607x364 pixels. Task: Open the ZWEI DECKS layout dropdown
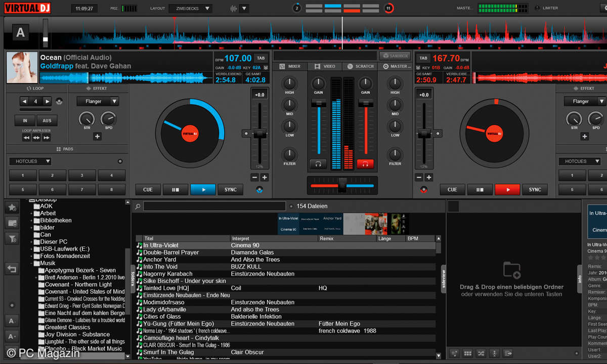click(x=191, y=8)
